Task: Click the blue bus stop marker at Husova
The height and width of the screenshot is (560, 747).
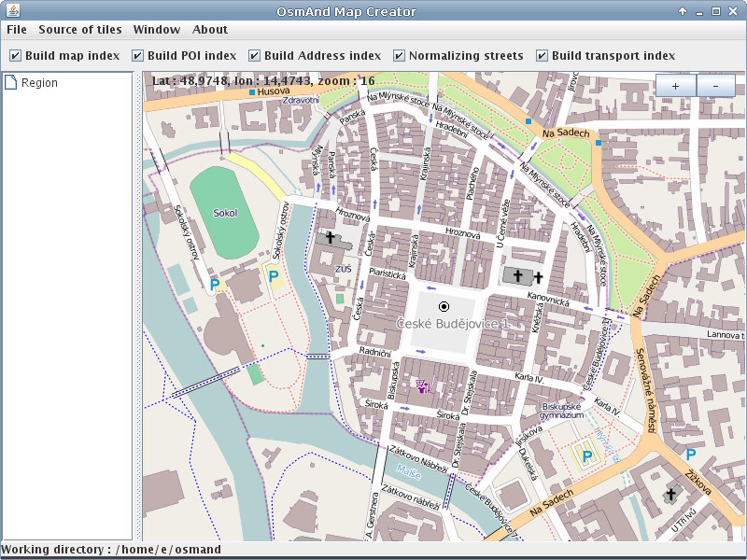Action: pyautogui.click(x=252, y=91)
